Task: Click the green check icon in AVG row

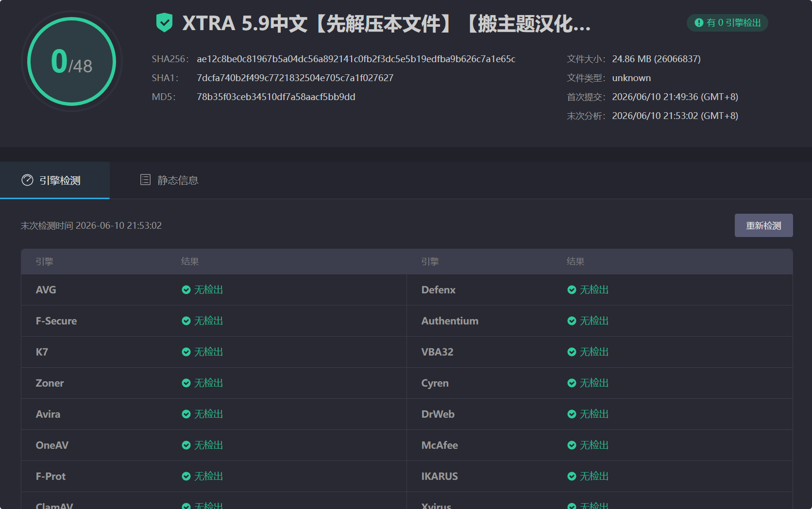Action: pyautogui.click(x=186, y=290)
